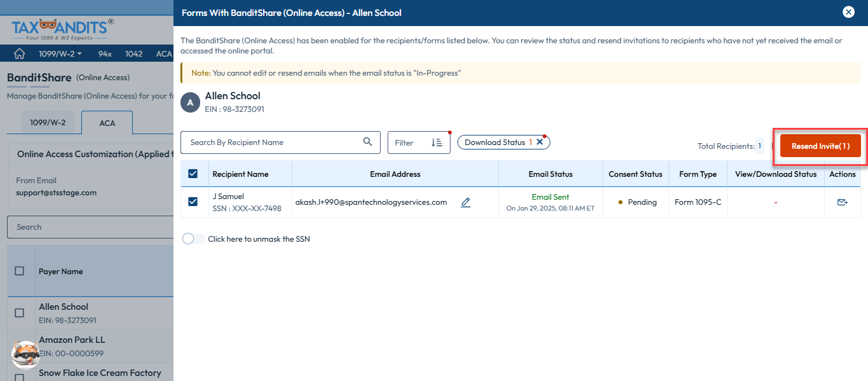This screenshot has width=868, height=381.
Task: Click the akash.l+990 email address text
Action: coord(371,202)
